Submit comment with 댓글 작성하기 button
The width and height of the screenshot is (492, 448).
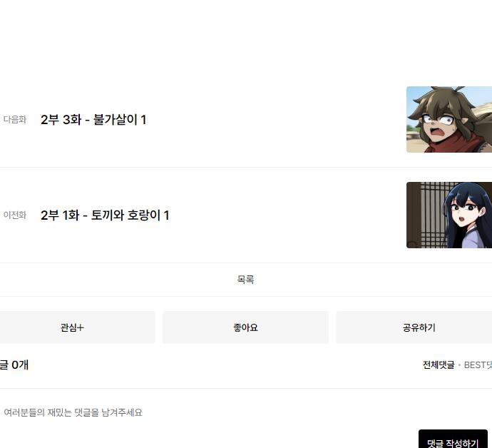(x=453, y=439)
